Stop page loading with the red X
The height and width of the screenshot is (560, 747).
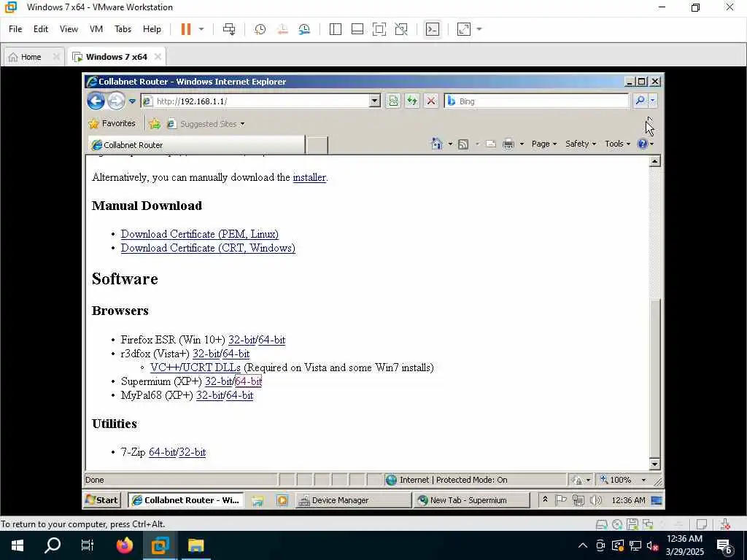coord(431,101)
